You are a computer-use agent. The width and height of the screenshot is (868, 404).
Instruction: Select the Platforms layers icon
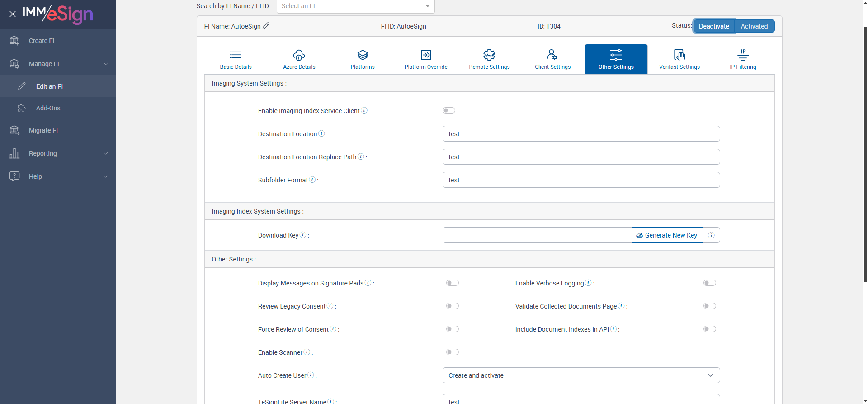coord(362,55)
